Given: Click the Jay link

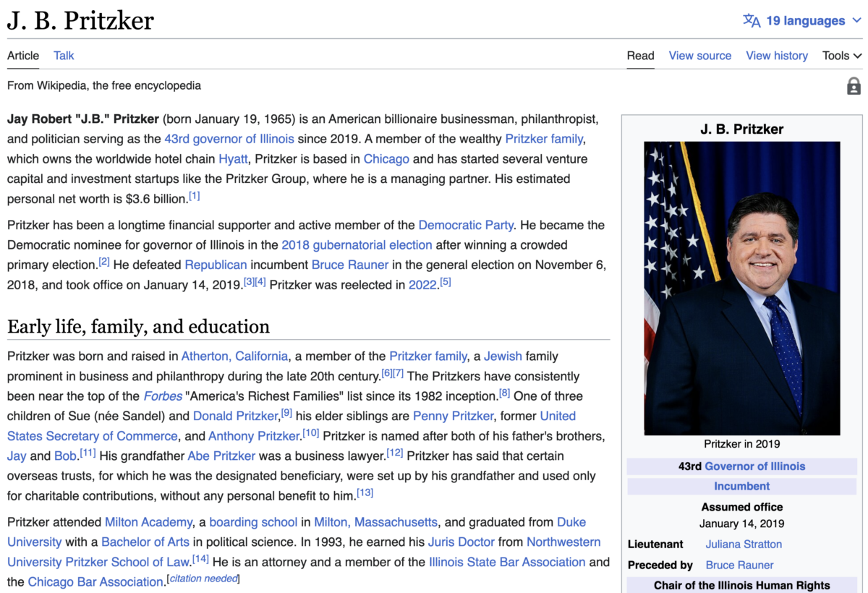Looking at the screenshot, I should (x=17, y=456).
